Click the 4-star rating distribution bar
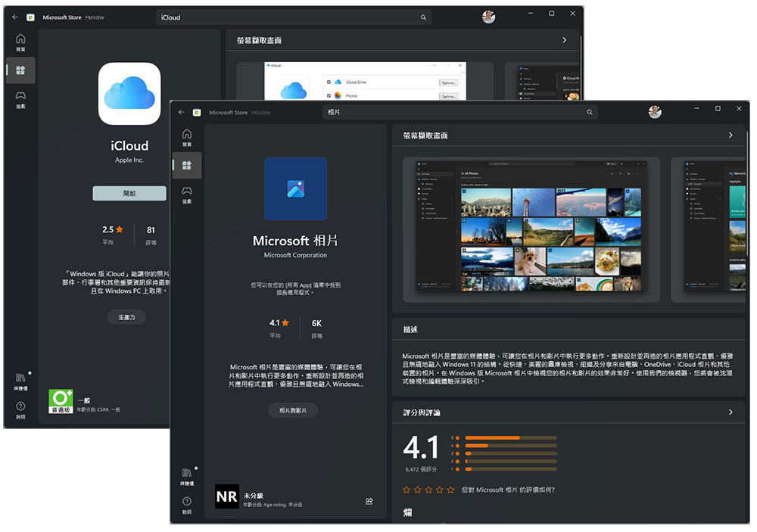 pyautogui.click(x=511, y=446)
